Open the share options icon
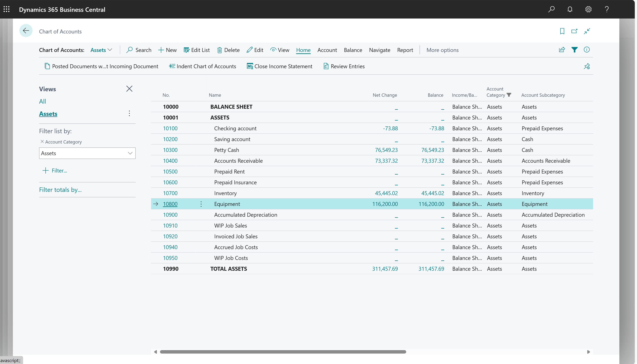Screen dimensions: 637x364 tap(562, 50)
